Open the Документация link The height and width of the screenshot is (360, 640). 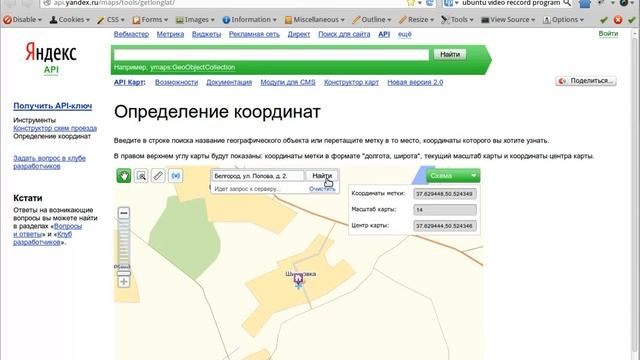(229, 82)
